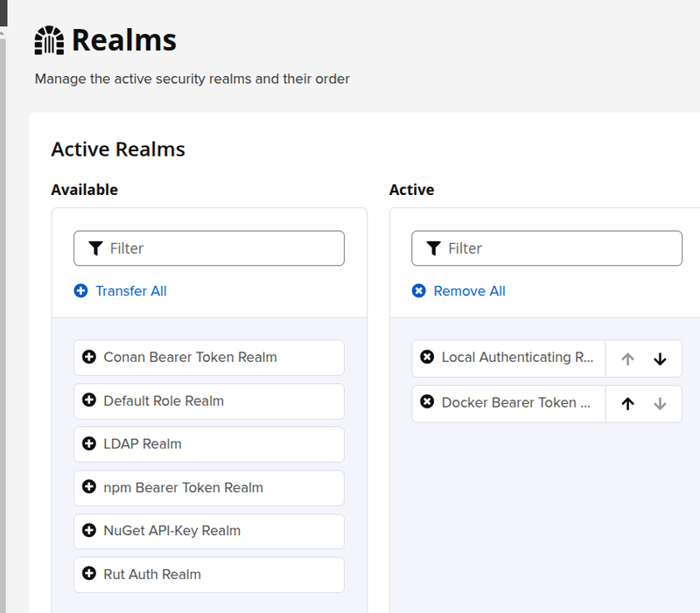Remove Local Authenticating Realm with x icon
700x613 pixels.
427,357
